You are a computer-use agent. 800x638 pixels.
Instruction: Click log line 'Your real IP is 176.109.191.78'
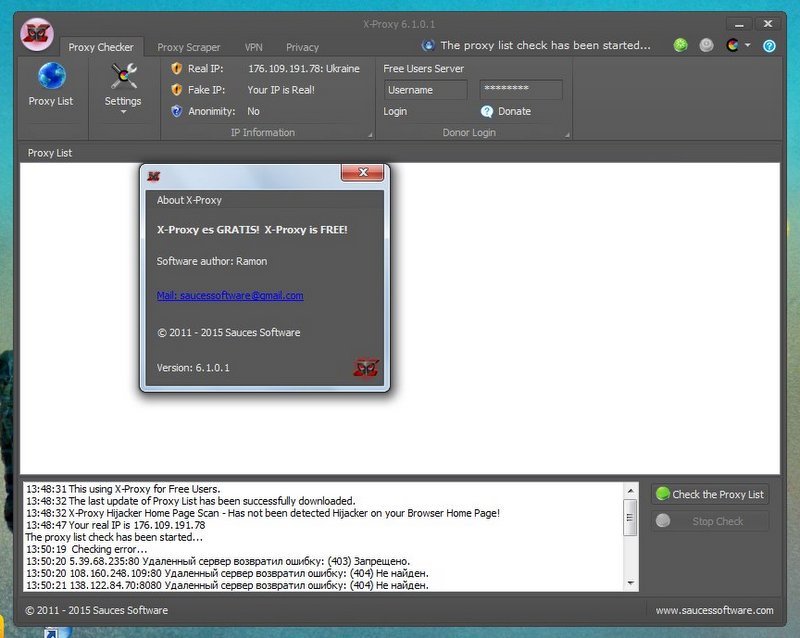tap(116, 525)
